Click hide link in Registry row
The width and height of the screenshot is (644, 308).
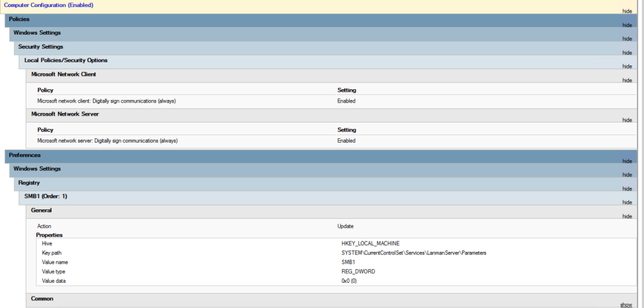click(626, 189)
